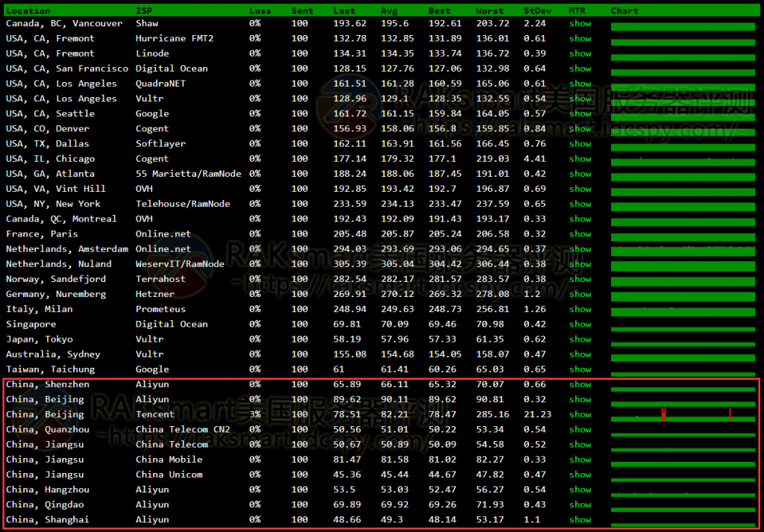Click show link for Hangzhou Aliyun row
764x532 pixels.
pos(580,489)
